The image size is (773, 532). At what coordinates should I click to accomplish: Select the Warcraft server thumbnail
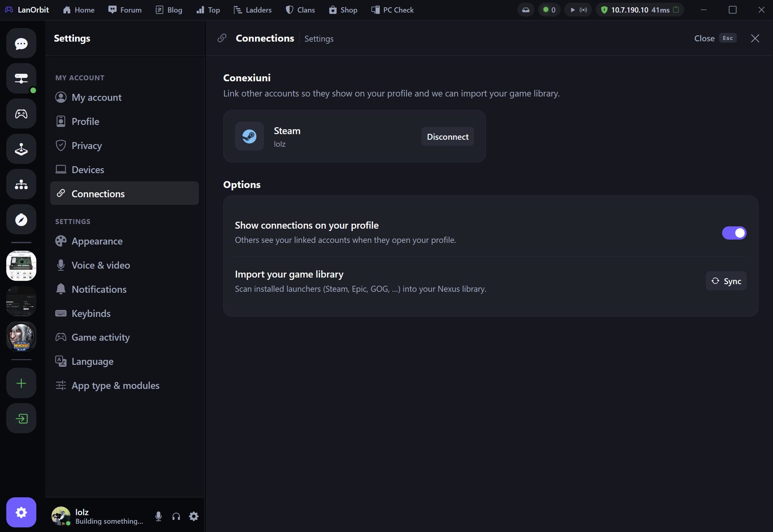(x=21, y=336)
